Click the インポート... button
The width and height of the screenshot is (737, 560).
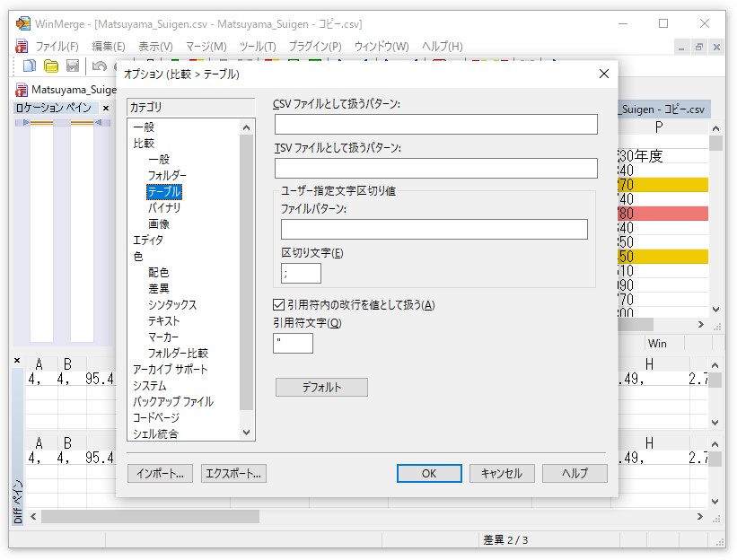[161, 473]
